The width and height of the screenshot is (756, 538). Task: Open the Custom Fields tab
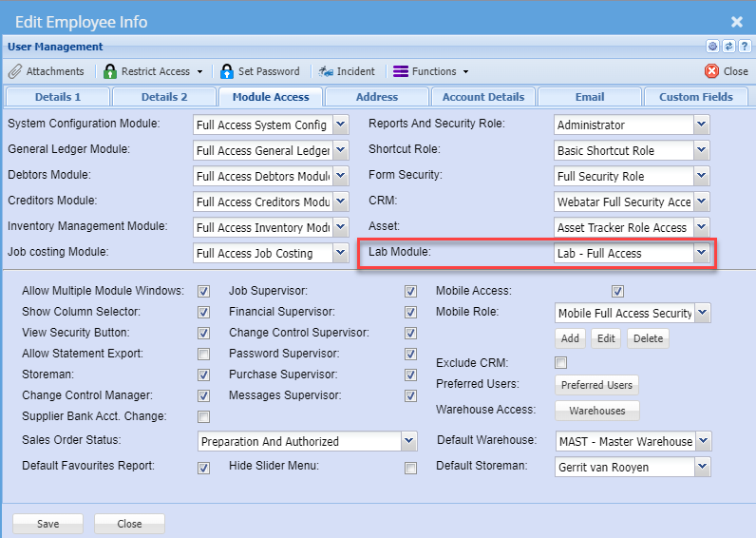pyautogui.click(x=695, y=97)
